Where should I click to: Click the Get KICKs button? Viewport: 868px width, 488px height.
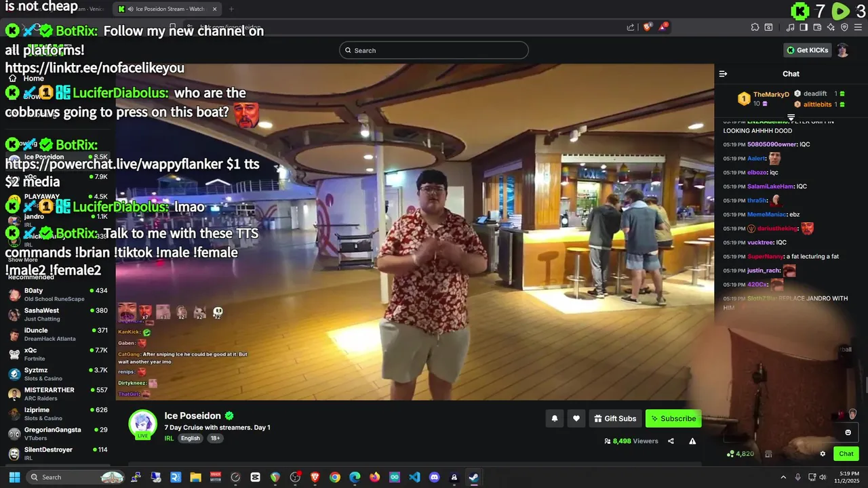807,50
